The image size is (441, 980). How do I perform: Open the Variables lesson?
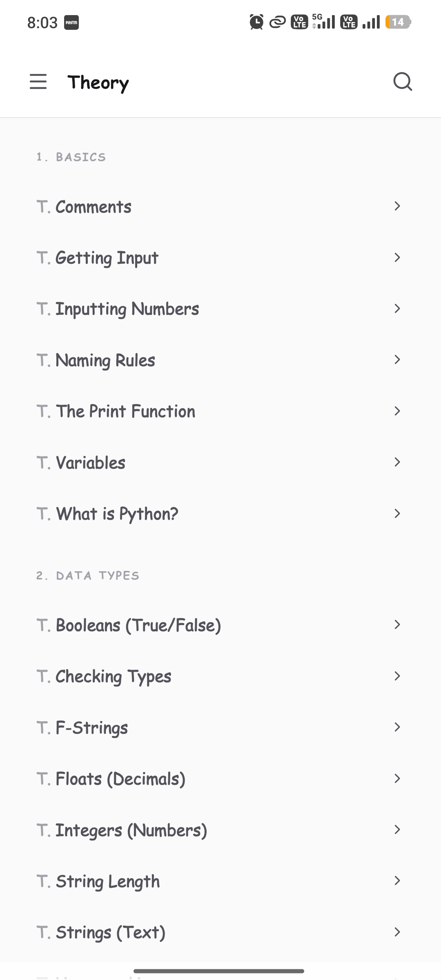[x=220, y=462]
